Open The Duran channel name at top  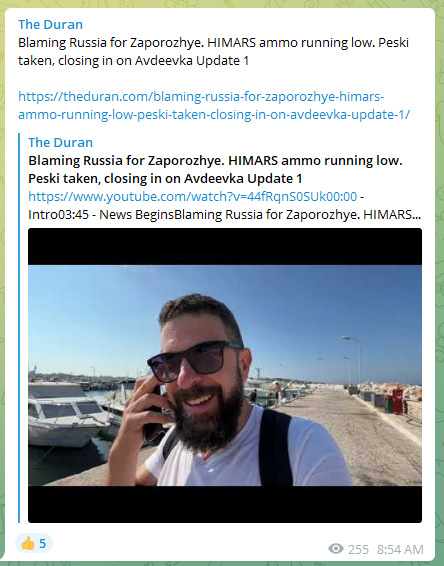click(50, 25)
